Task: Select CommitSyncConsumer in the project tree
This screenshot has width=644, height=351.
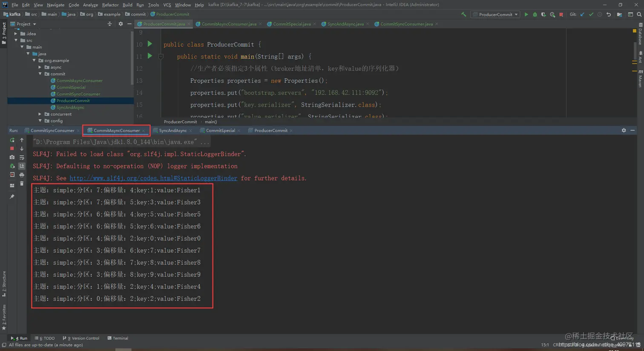Action: (78, 94)
